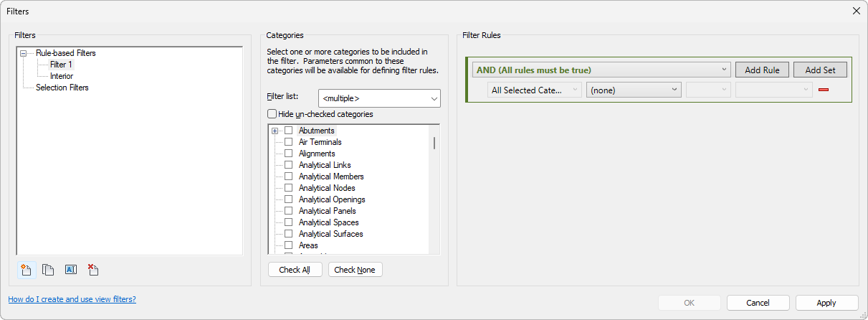868x320 pixels.
Task: Click the New filter icon
Action: pyautogui.click(x=27, y=270)
